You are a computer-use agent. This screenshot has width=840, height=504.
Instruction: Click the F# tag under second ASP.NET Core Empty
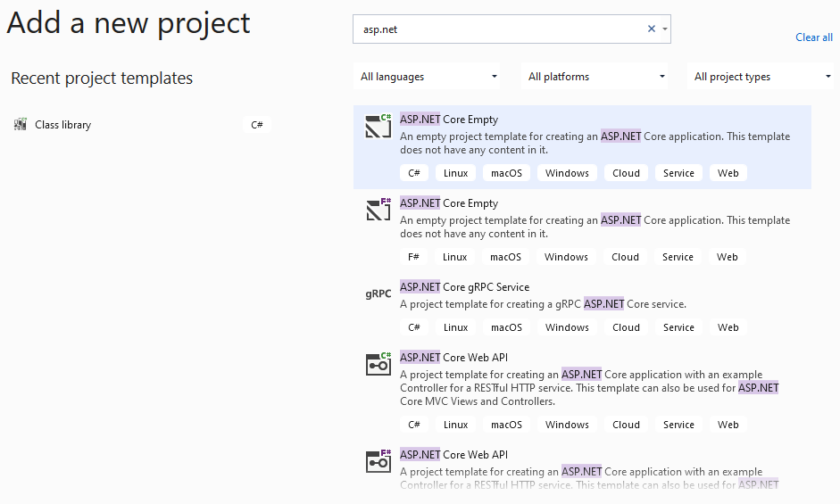[413, 257]
